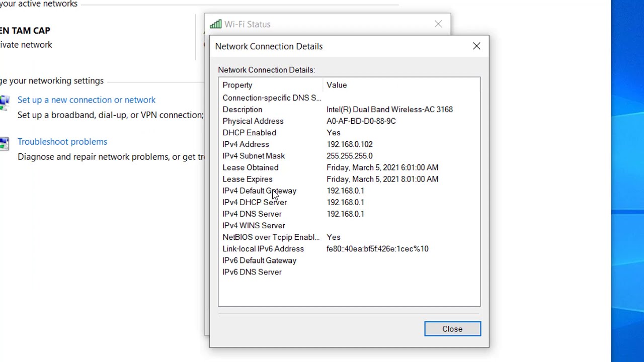Image resolution: width=644 pixels, height=362 pixels.
Task: Select the IPv4 WINS Server property
Action: [x=254, y=225]
